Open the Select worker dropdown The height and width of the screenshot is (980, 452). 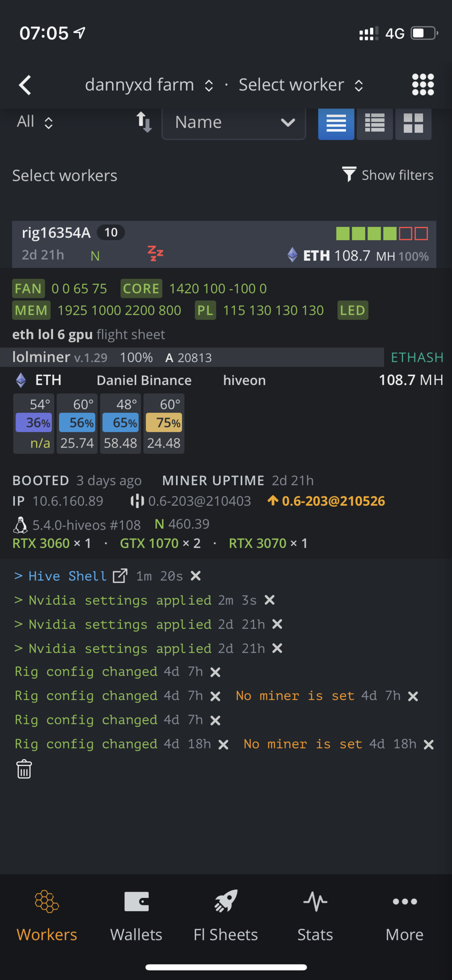click(x=301, y=85)
